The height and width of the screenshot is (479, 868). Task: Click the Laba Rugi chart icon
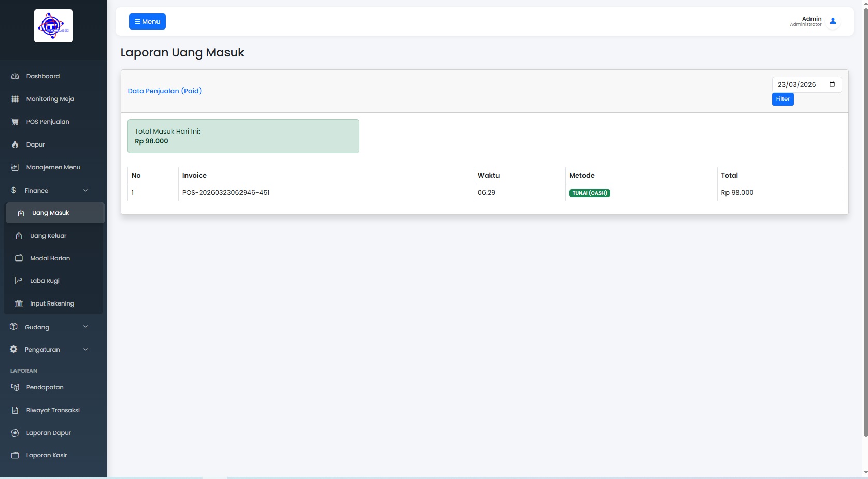click(19, 281)
